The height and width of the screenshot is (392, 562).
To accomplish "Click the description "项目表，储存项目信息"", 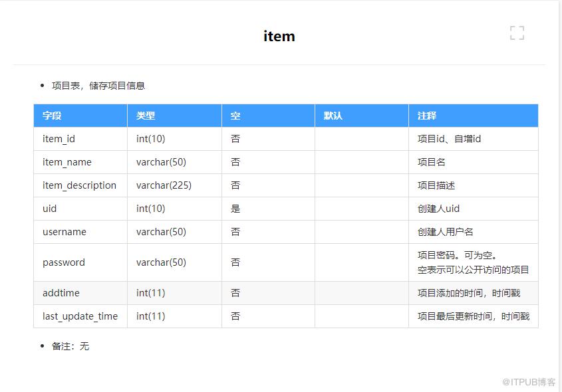I will point(98,86).
